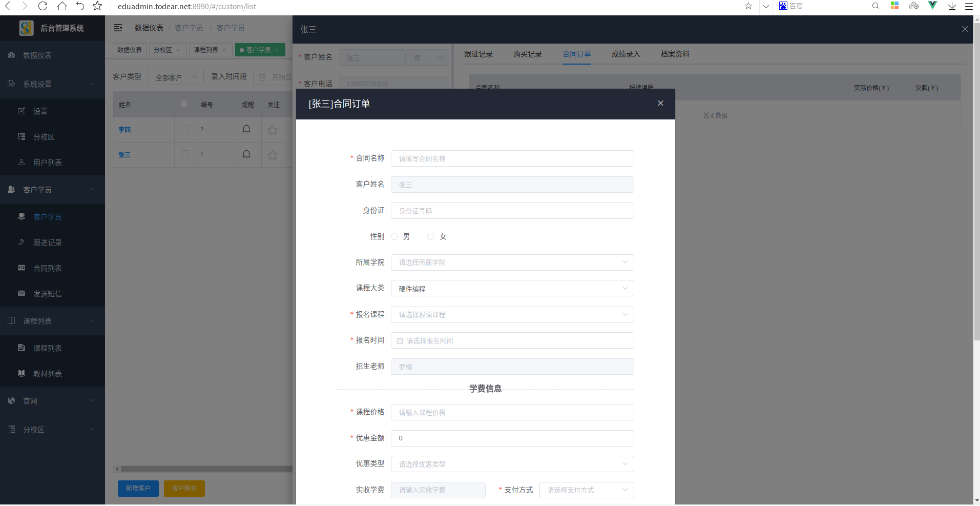
Task: Collapse 系统设置 sidebar group
Action: click(52, 84)
